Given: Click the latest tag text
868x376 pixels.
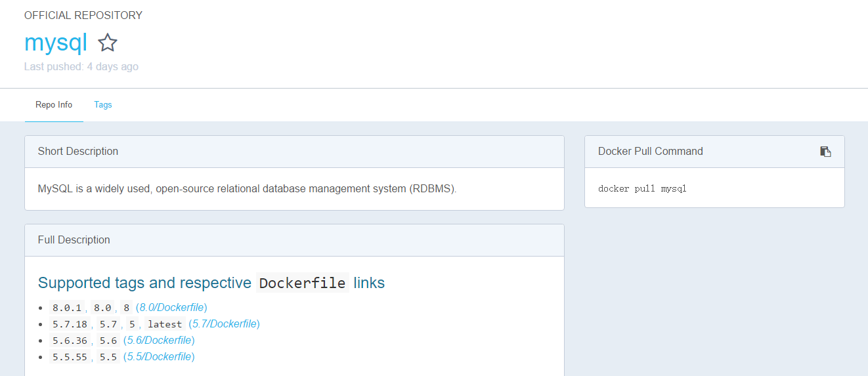Looking at the screenshot, I should [x=165, y=324].
